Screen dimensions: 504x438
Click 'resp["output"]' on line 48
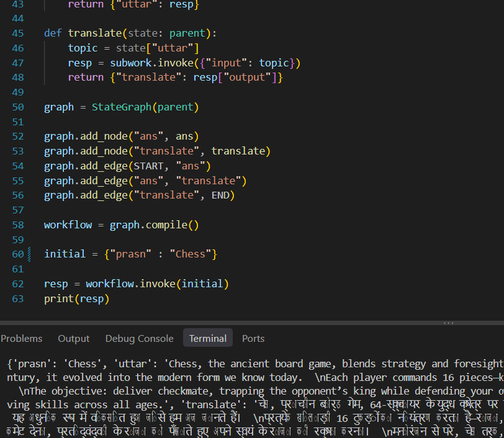[x=235, y=78]
